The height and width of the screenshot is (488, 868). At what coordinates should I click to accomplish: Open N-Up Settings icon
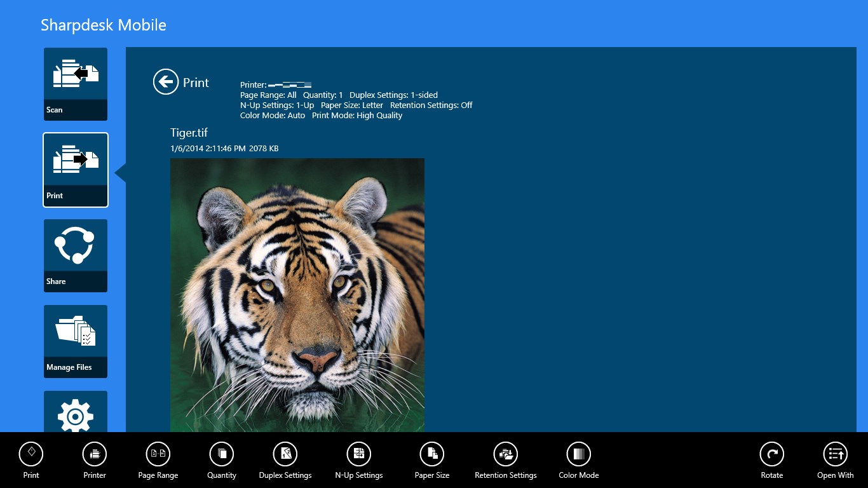[x=359, y=454]
